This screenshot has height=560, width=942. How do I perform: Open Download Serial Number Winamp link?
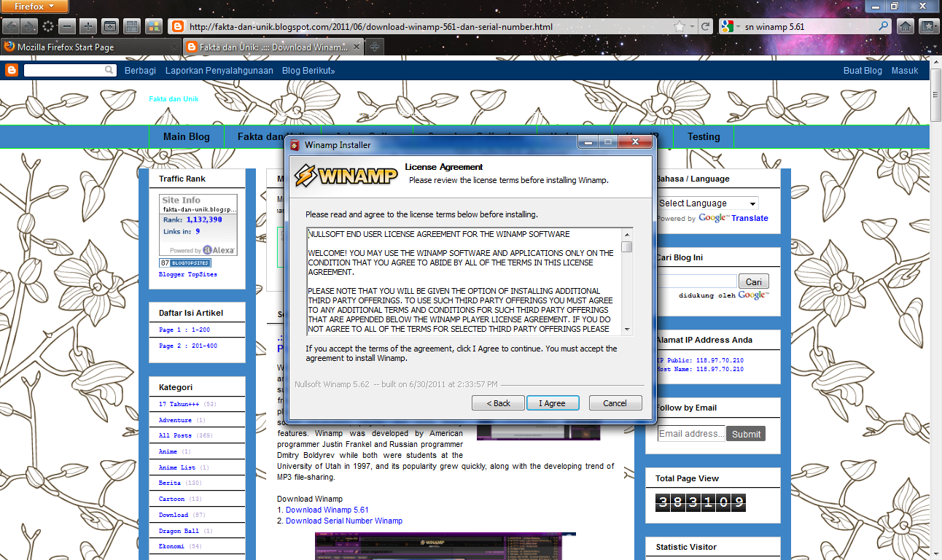[344, 521]
